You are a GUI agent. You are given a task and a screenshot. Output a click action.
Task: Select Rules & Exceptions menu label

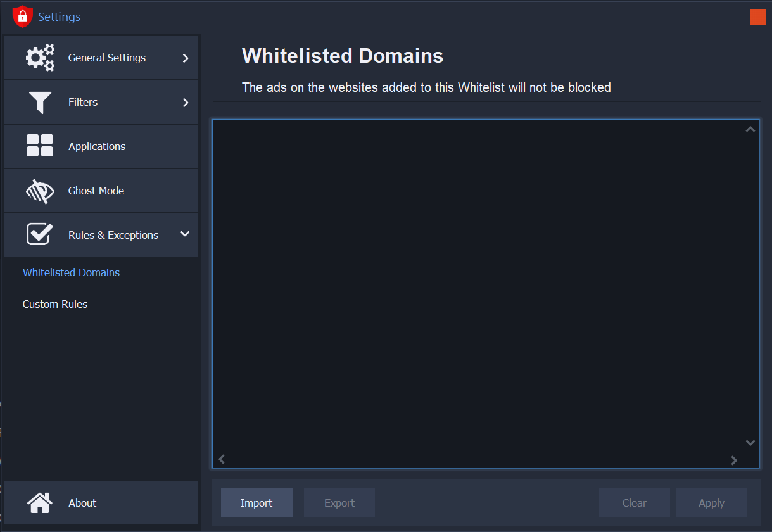point(113,235)
